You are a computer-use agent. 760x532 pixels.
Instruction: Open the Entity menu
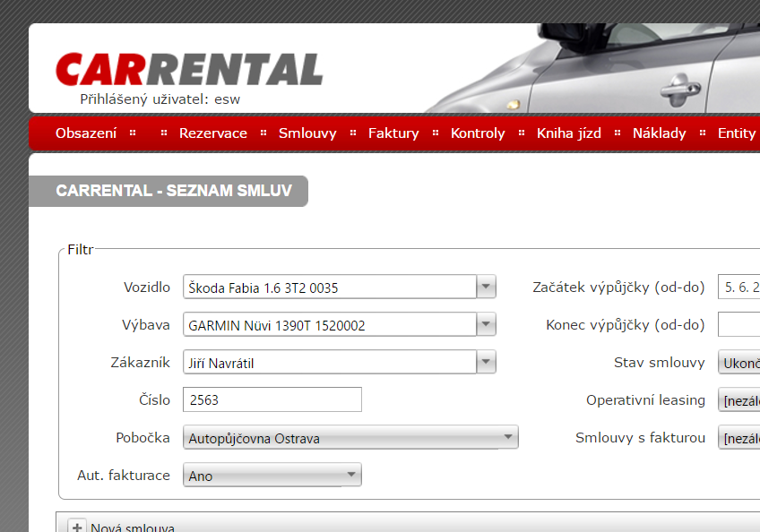[737, 133]
